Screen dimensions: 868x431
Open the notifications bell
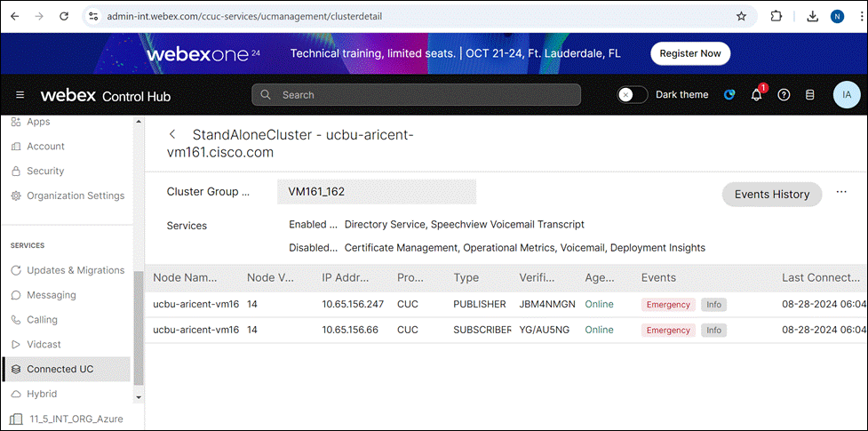757,95
